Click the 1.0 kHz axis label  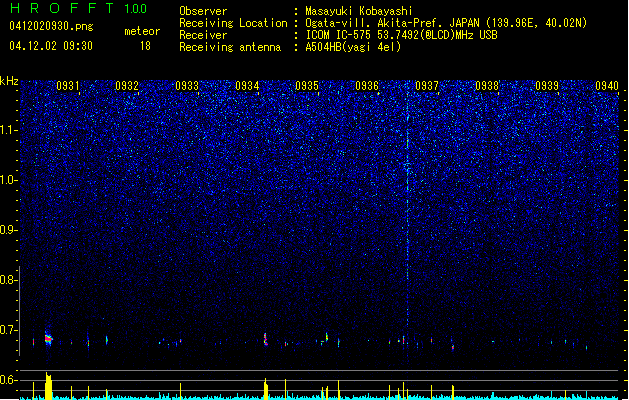pyautogui.click(x=8, y=180)
